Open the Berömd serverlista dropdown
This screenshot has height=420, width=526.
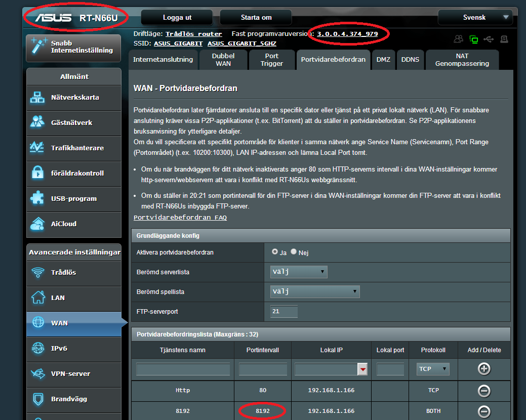299,272
